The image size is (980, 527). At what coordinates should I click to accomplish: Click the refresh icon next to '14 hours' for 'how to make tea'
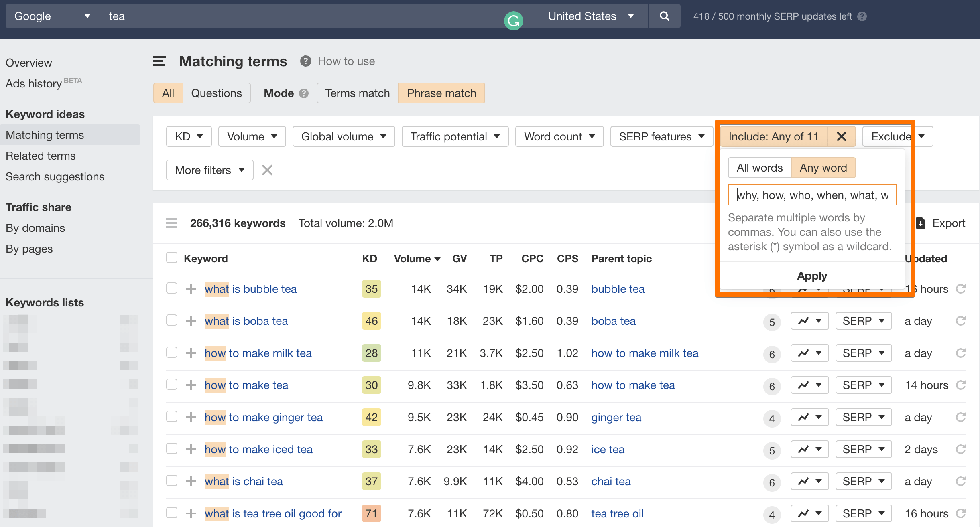(961, 385)
